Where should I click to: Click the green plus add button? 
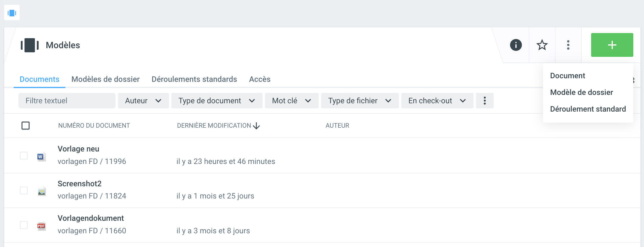point(612,45)
